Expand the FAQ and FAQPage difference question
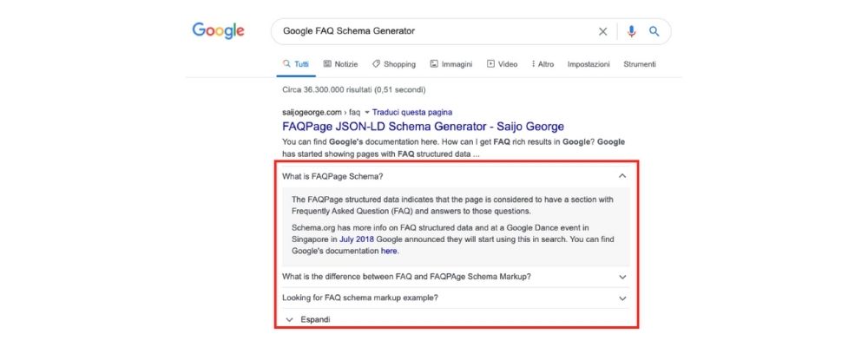Image resolution: width=868 pixels, height=347 pixels. (621, 277)
